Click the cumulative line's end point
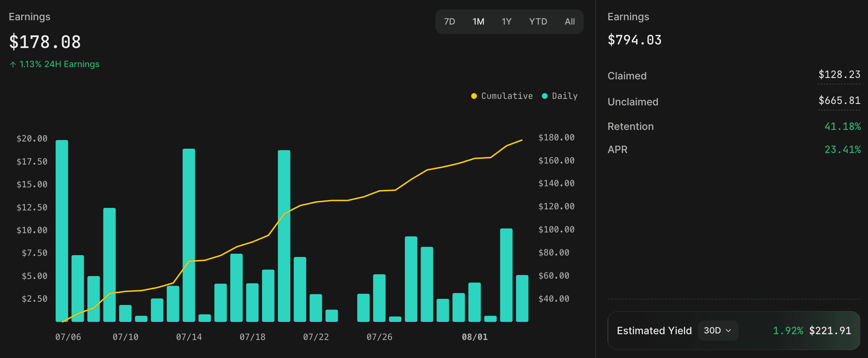The image size is (868, 358). click(522, 140)
